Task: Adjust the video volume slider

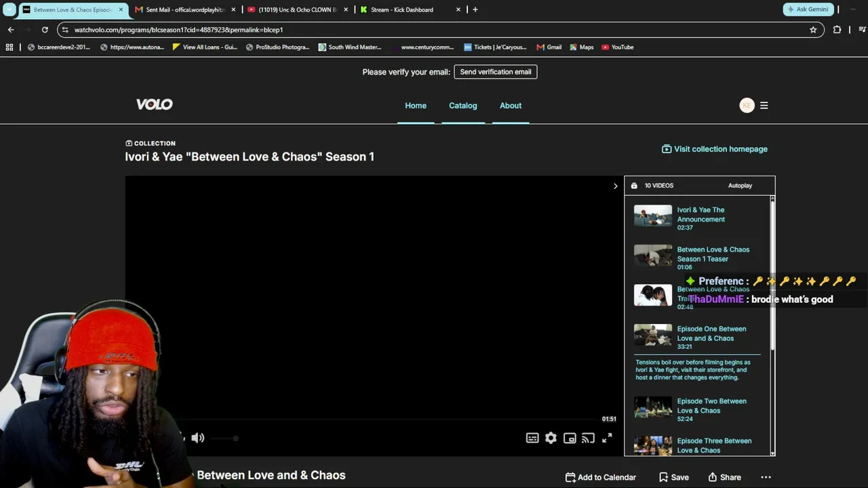Action: pyautogui.click(x=224, y=439)
